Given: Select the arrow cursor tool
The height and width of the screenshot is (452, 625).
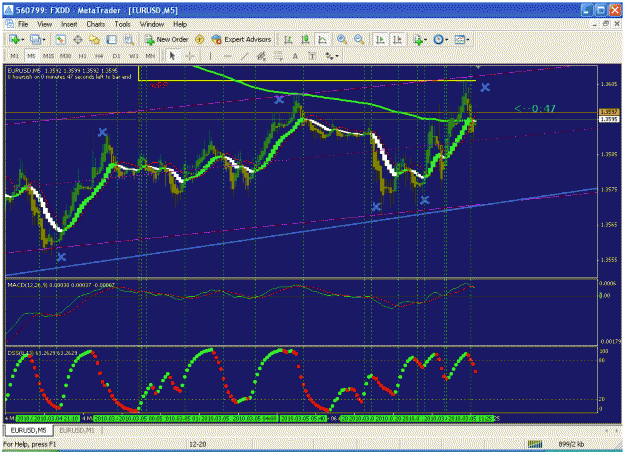Looking at the screenshot, I should (x=172, y=56).
